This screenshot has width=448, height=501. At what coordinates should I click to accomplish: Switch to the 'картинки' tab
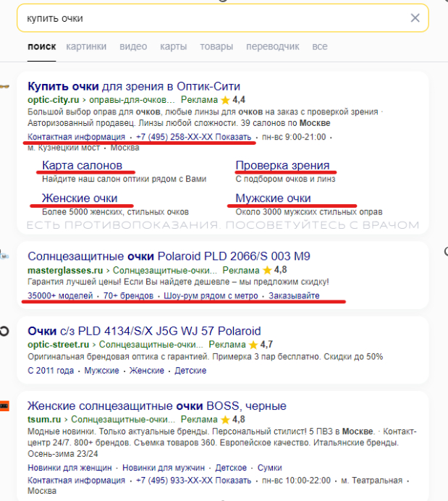tap(86, 47)
